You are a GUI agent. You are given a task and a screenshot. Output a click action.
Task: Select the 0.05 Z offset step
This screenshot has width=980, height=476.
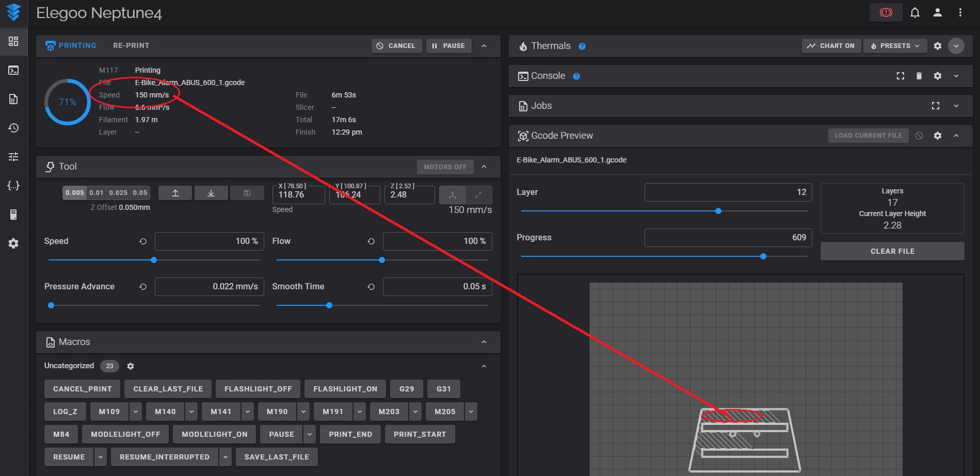(140, 193)
